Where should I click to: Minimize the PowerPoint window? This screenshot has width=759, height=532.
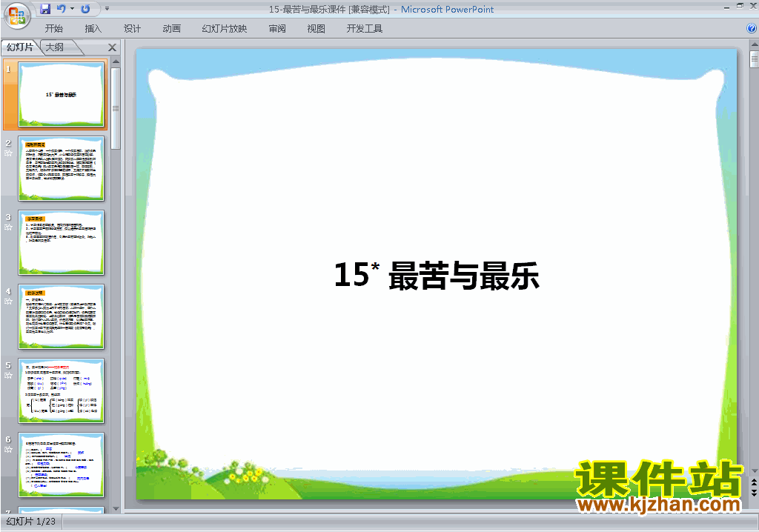[726, 7]
